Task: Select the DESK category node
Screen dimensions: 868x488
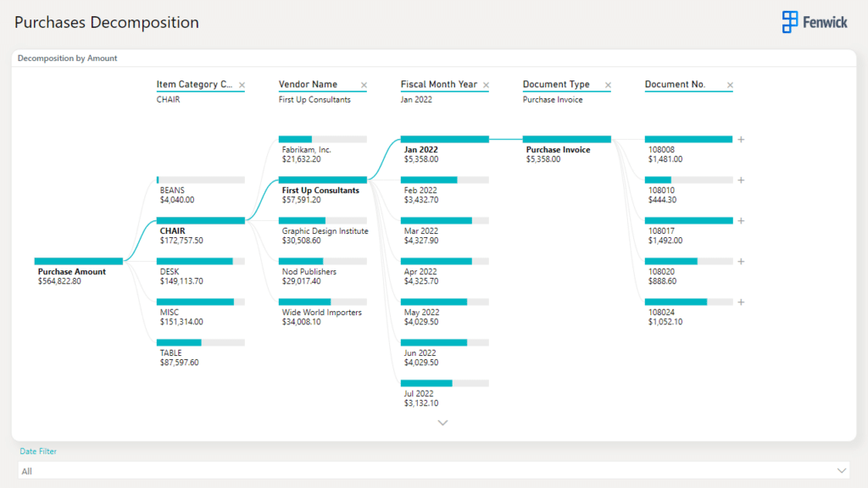Action: tap(200, 262)
